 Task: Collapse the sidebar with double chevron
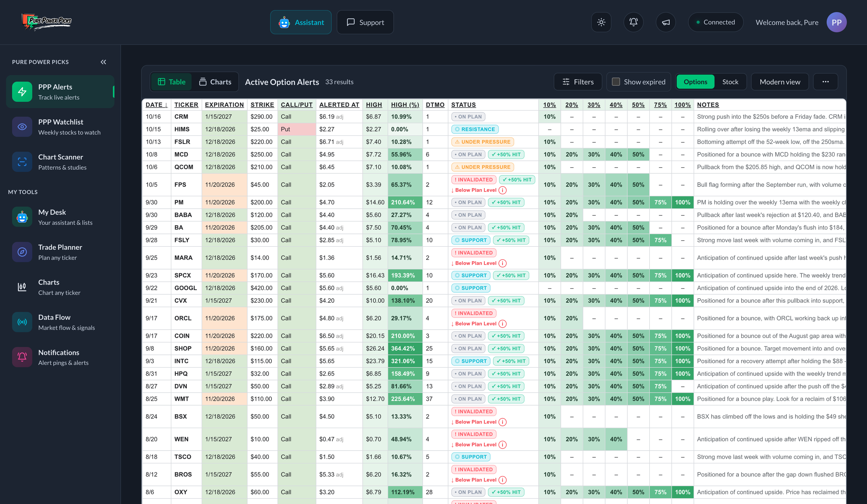103,62
